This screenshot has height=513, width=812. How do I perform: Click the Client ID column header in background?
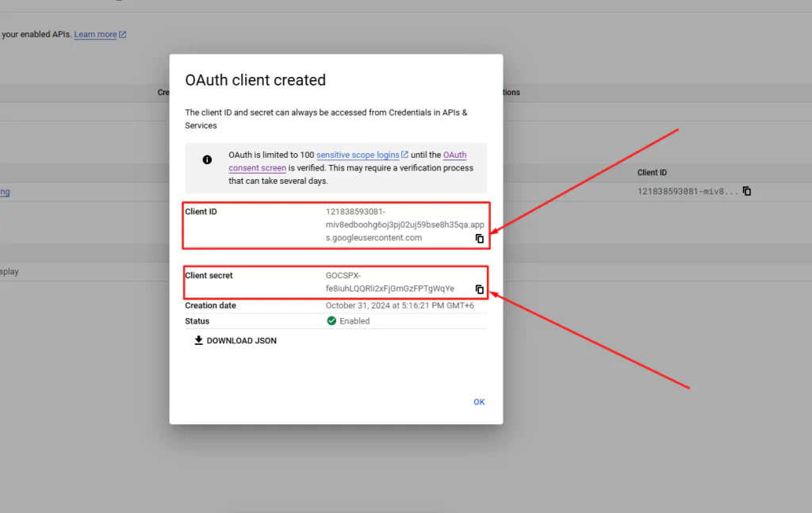pyautogui.click(x=652, y=172)
